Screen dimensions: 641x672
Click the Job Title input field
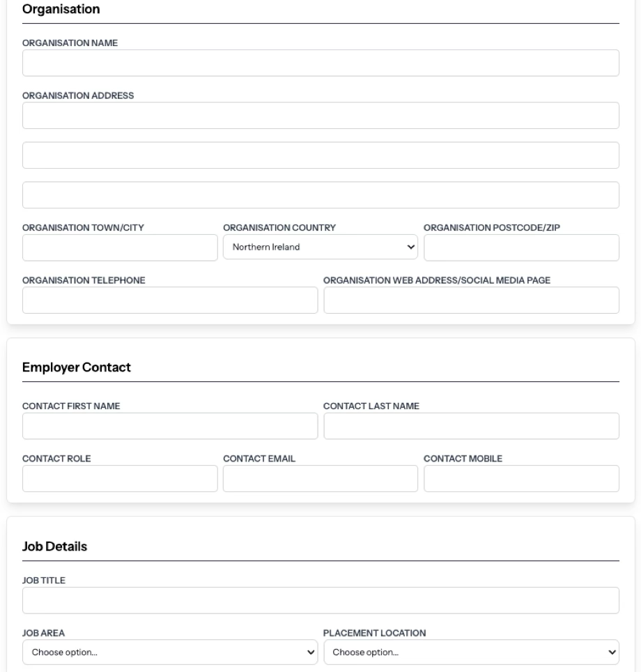(320, 600)
